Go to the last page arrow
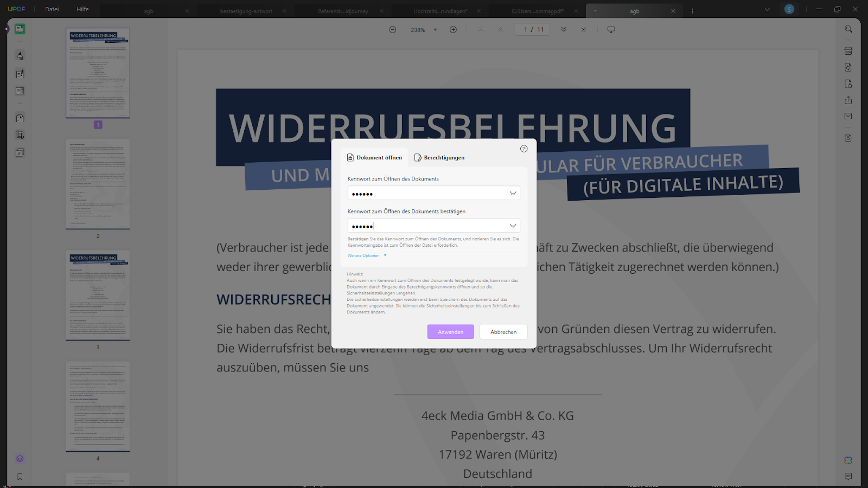Viewport: 868px width, 488px height. tap(584, 30)
